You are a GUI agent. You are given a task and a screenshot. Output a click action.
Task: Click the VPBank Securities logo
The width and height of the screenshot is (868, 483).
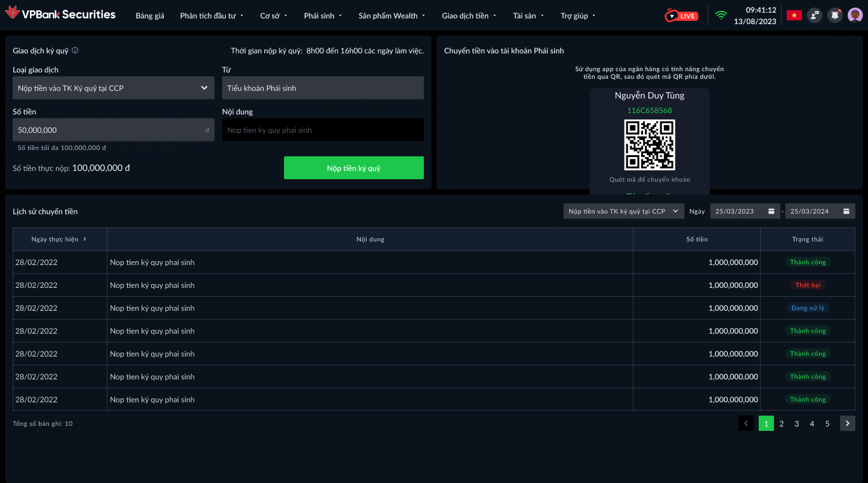(60, 14)
